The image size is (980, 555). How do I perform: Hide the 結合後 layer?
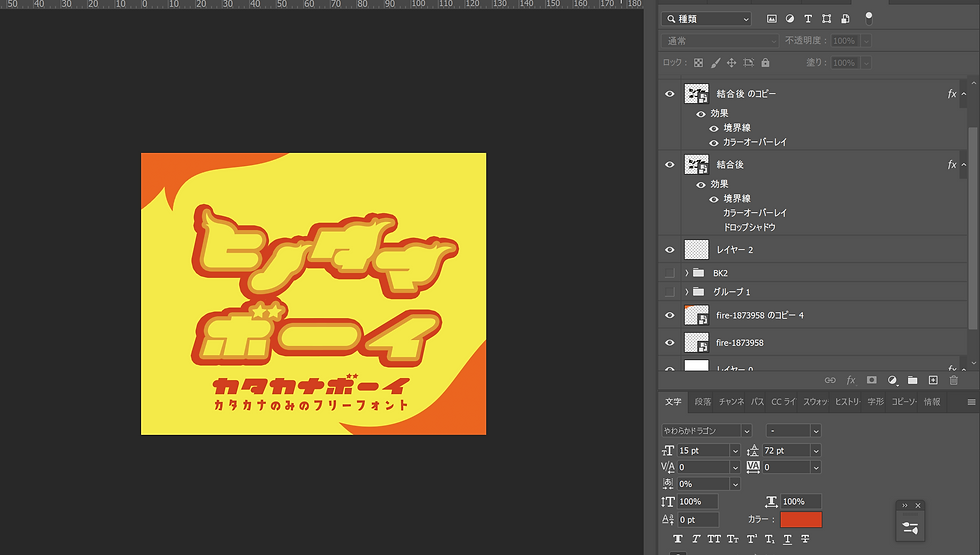pyautogui.click(x=669, y=164)
